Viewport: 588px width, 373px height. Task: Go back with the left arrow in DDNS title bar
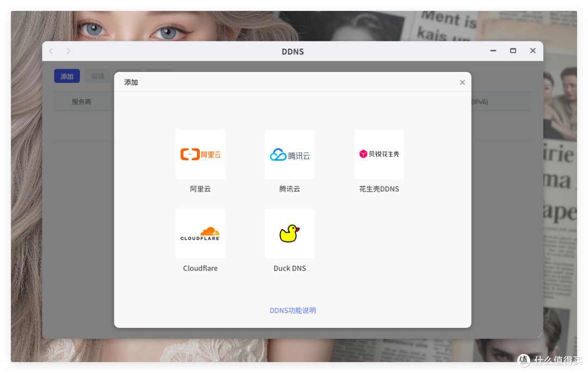click(x=51, y=51)
